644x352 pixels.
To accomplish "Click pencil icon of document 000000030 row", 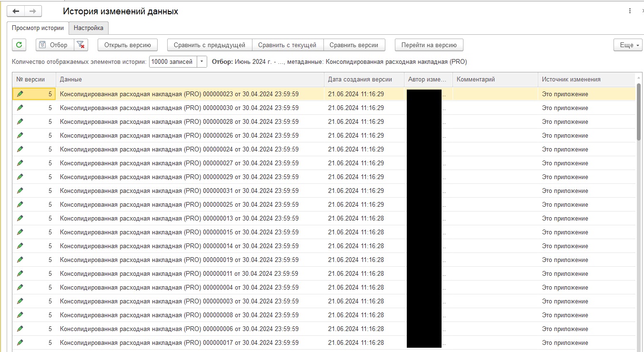I will (20, 108).
